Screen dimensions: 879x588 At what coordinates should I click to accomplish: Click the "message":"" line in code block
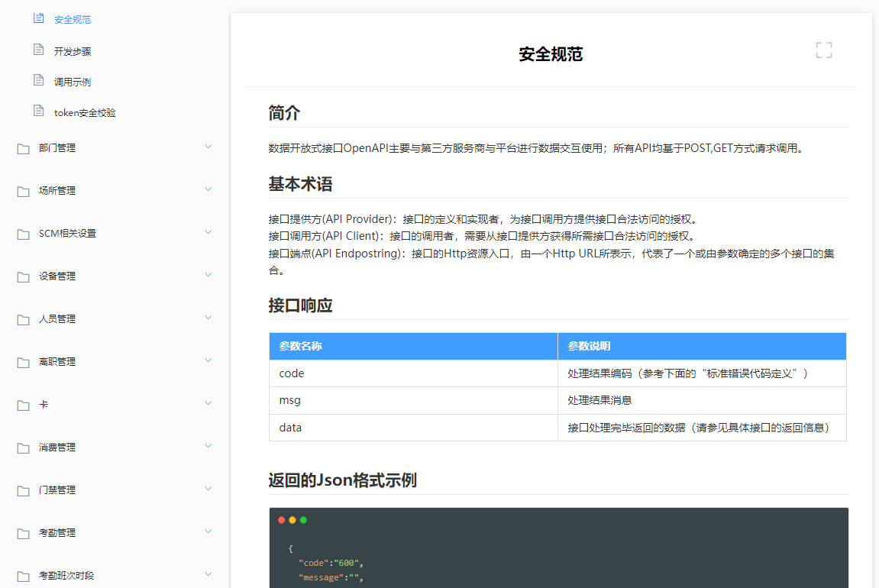(331, 577)
